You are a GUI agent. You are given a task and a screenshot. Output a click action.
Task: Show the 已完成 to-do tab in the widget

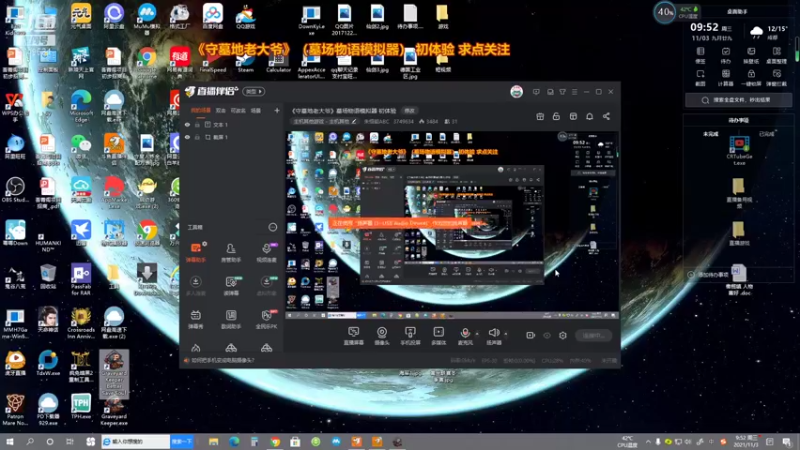(766, 134)
